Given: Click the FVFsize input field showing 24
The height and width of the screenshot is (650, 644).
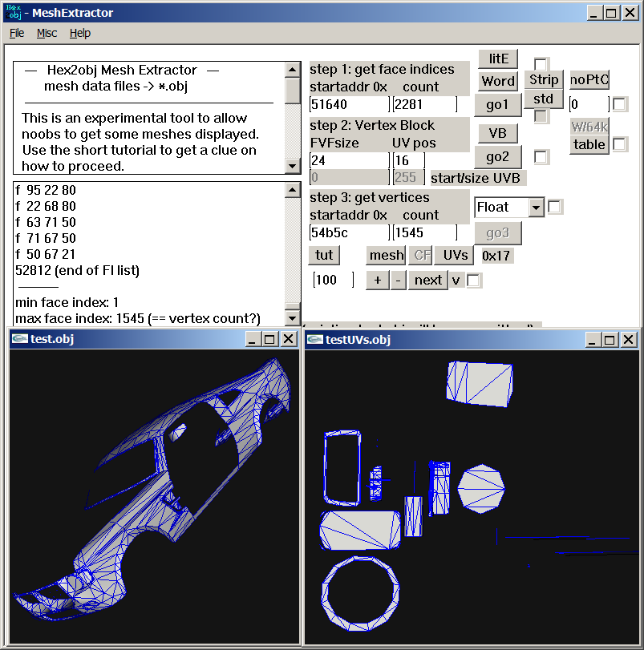Looking at the screenshot, I should tap(349, 160).
